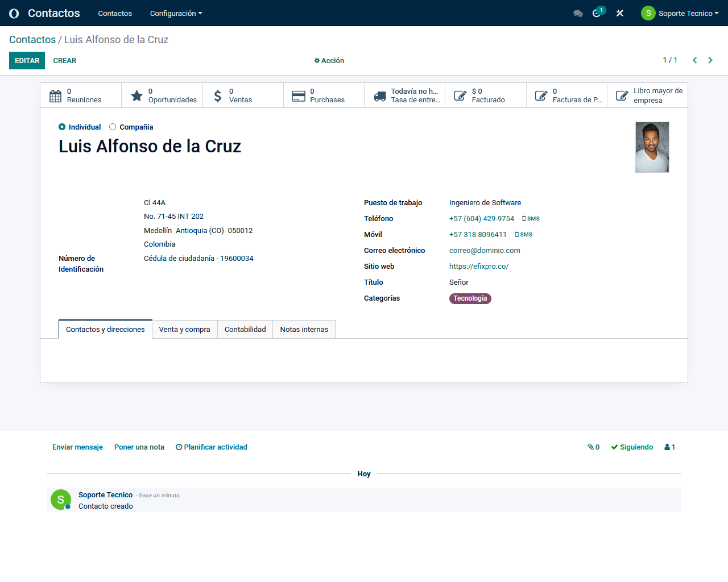
Task: Click the debug tools icon in navbar
Action: coord(620,13)
